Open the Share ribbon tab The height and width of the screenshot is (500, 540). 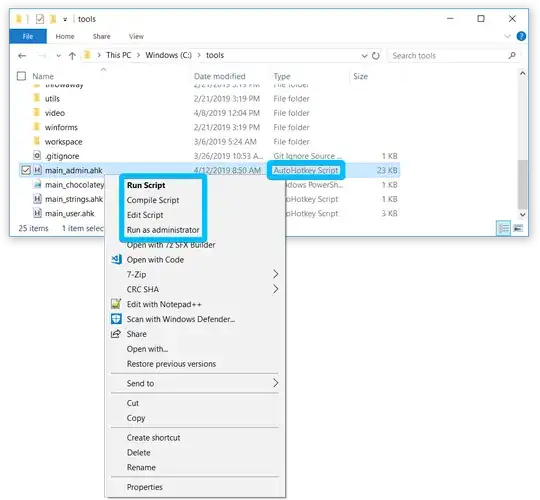[101, 36]
